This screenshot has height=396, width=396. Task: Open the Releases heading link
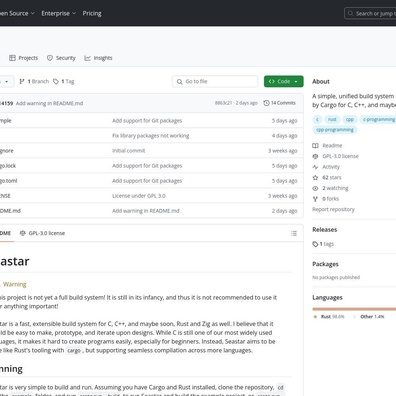[x=325, y=230]
